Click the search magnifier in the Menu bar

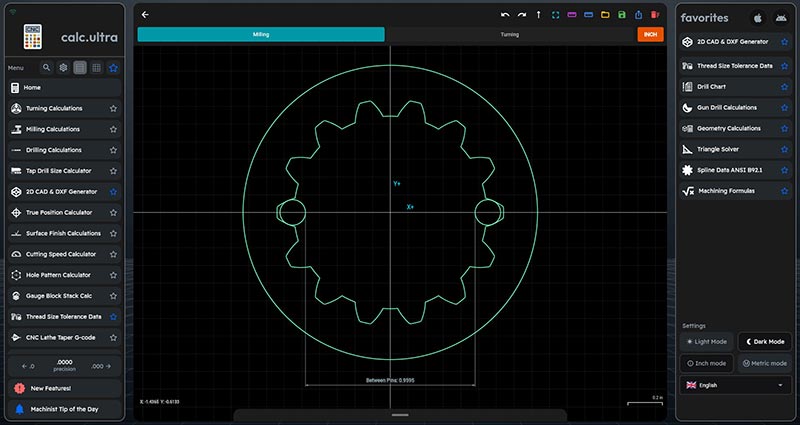[47, 67]
